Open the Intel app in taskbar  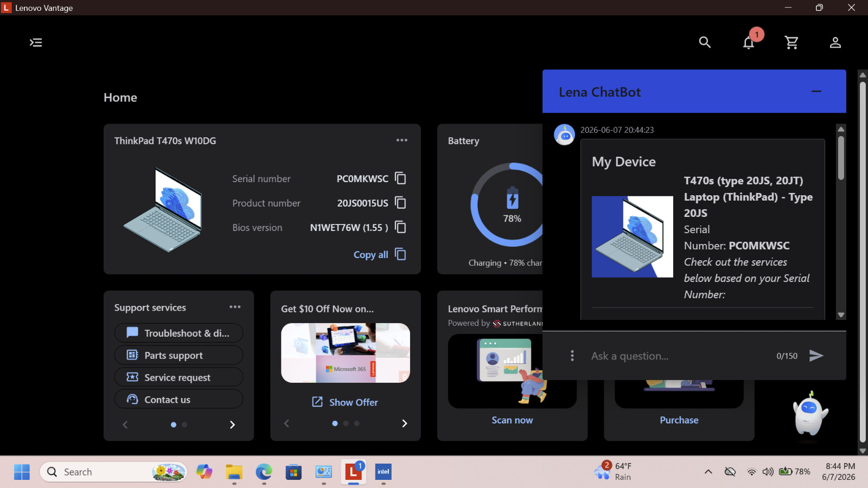tap(384, 472)
